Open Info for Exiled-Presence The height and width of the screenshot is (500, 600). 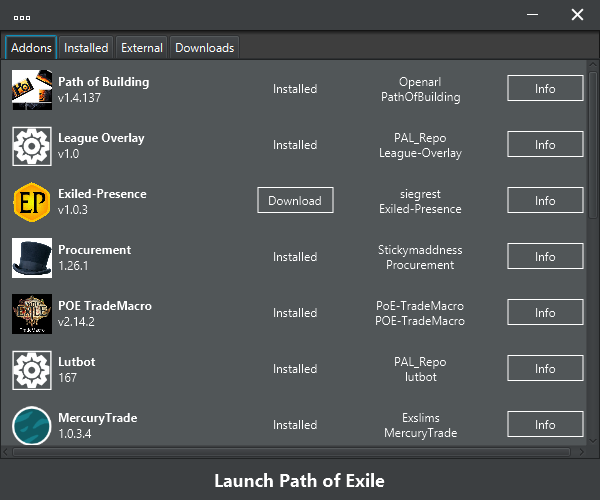click(545, 200)
